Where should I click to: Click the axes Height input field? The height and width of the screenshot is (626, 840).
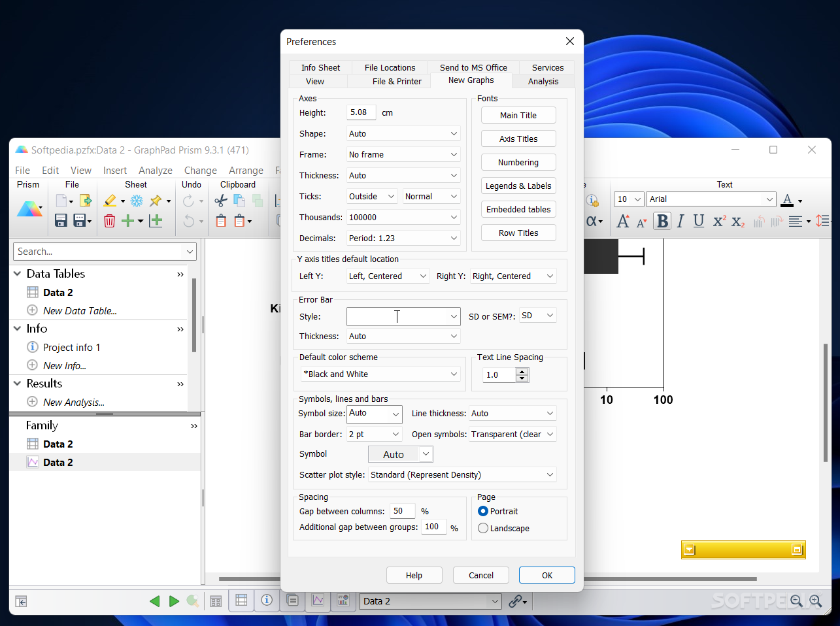361,112
